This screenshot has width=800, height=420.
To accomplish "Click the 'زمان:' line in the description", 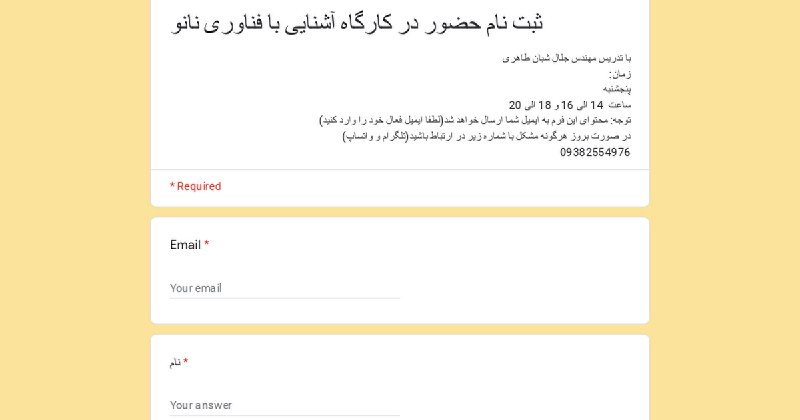I will (620, 74).
